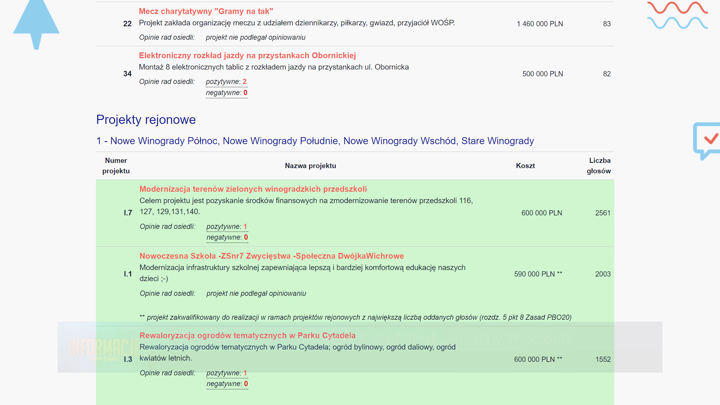This screenshot has width=720, height=405.
Task: Open "Elektroniczny rozkład jazdy" project link
Action: click(247, 56)
